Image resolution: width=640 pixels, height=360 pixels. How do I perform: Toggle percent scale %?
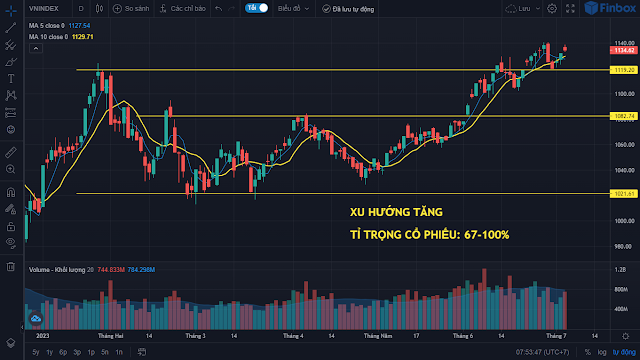[x=587, y=352]
